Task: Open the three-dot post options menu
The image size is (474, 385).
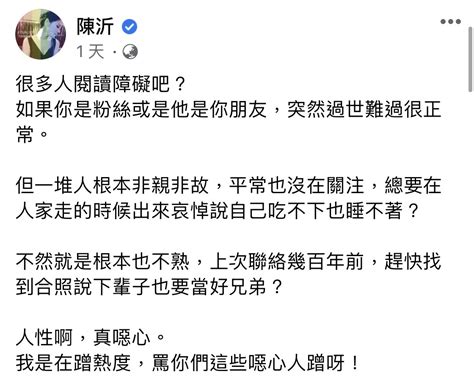Action: 450,22
